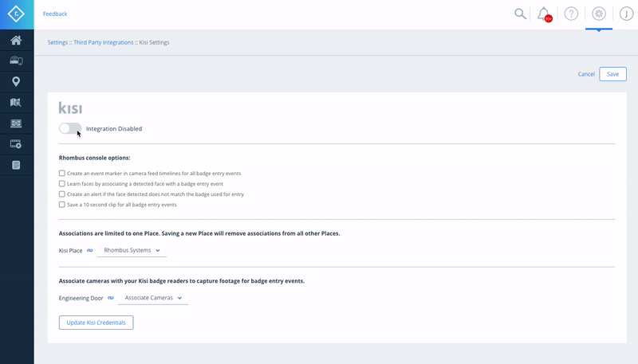Click the Integration Disabled label
Viewport: 638px width, 364px height.
pyautogui.click(x=114, y=129)
